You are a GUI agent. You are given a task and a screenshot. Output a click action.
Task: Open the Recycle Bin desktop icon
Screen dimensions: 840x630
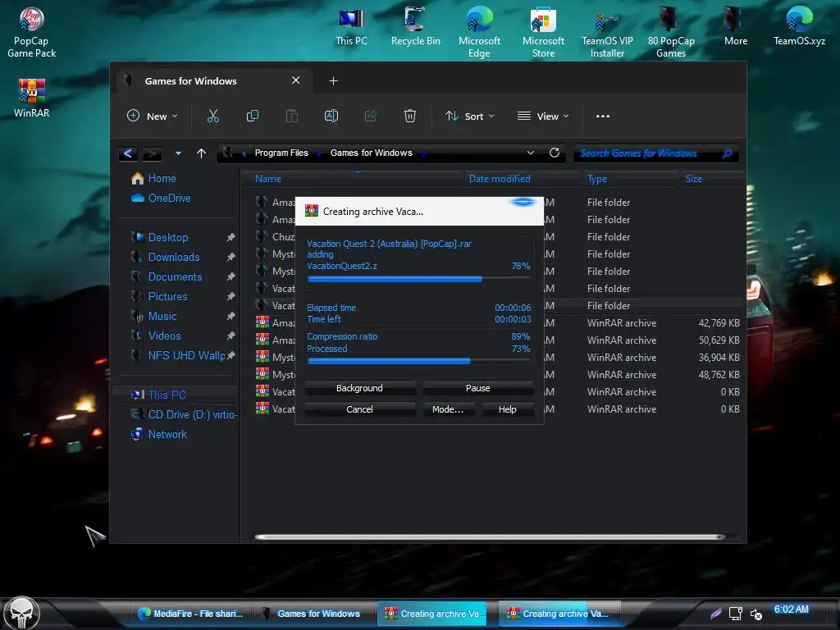415,27
